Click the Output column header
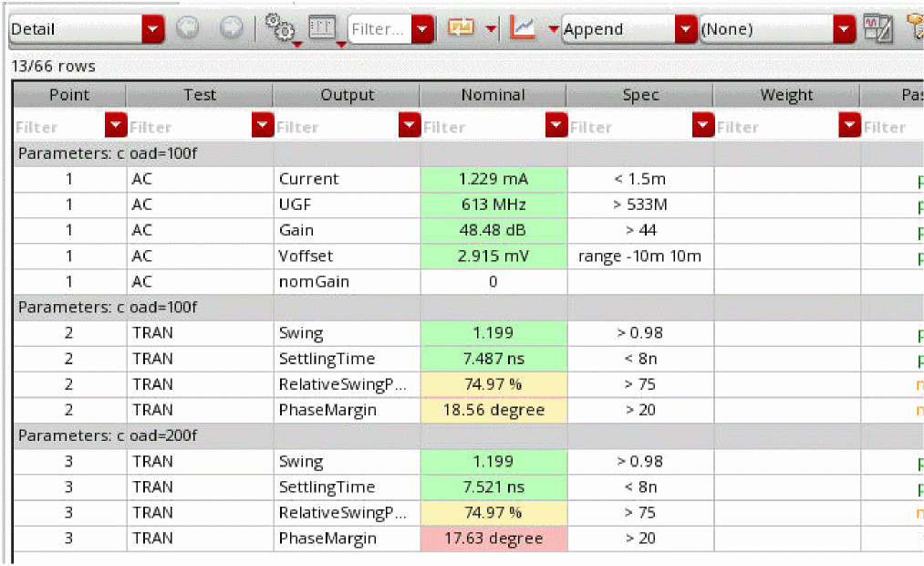This screenshot has width=924, height=566. [x=347, y=95]
